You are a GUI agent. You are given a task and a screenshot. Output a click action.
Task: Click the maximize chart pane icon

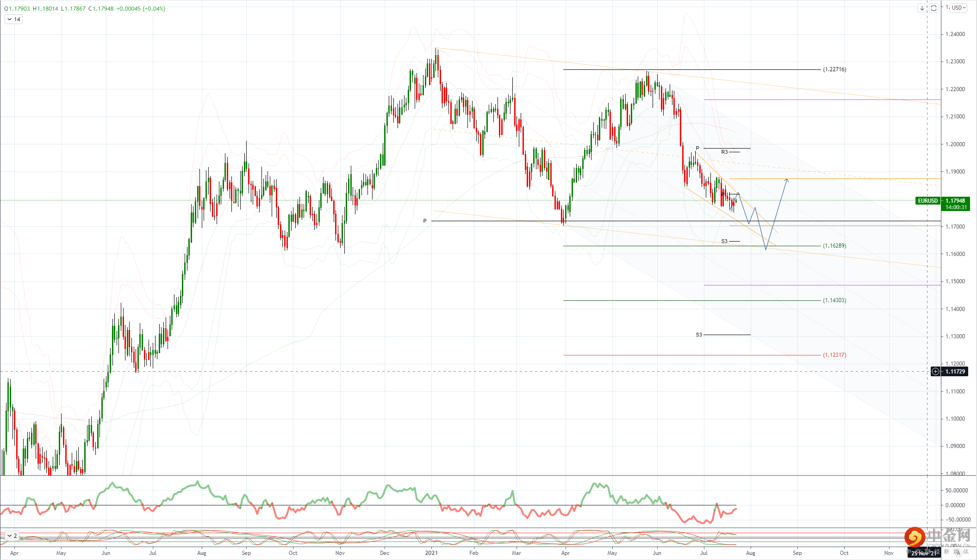pos(933,8)
